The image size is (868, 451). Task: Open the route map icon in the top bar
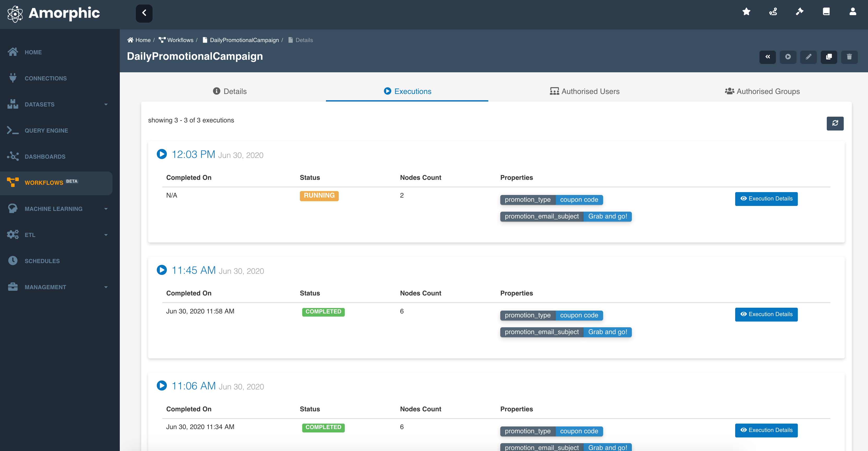coord(773,12)
